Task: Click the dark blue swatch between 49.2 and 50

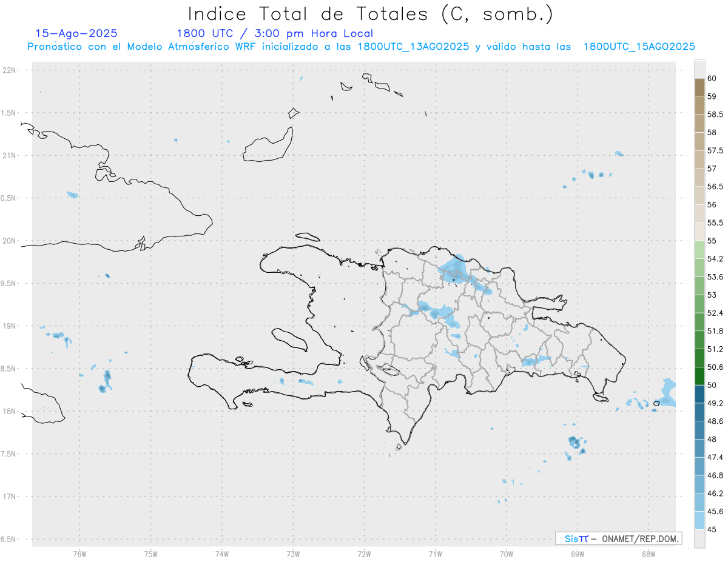Action: pos(699,394)
